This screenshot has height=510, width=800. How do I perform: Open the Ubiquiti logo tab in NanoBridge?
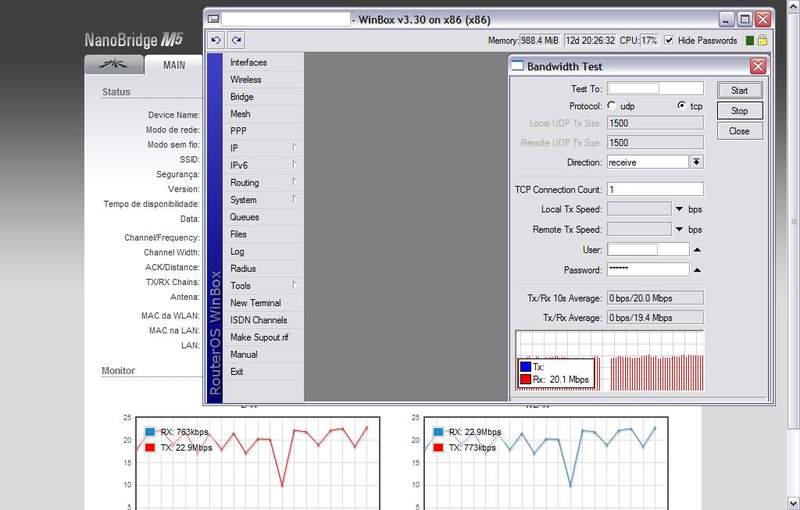[114, 64]
